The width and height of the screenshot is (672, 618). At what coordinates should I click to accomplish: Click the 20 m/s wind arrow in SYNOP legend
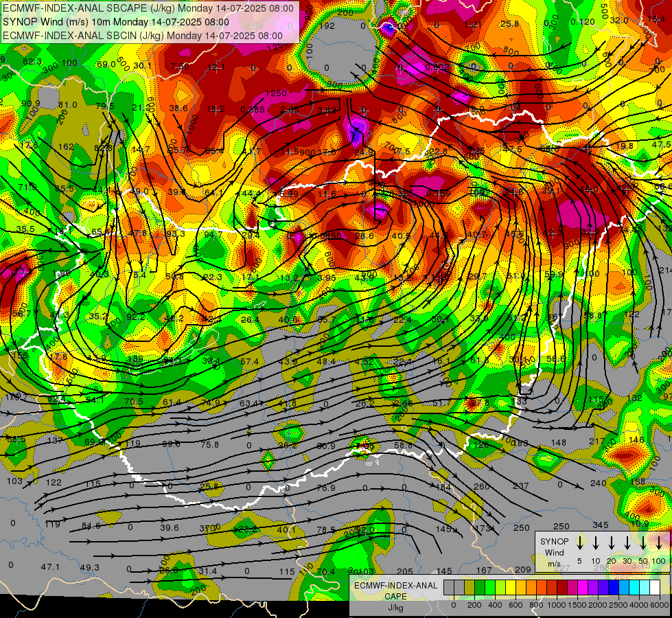(x=611, y=543)
